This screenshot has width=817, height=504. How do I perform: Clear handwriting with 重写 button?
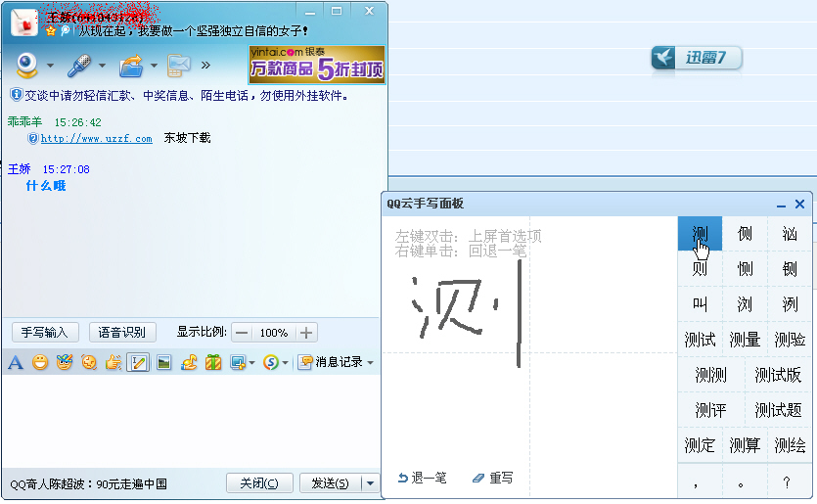[492, 478]
